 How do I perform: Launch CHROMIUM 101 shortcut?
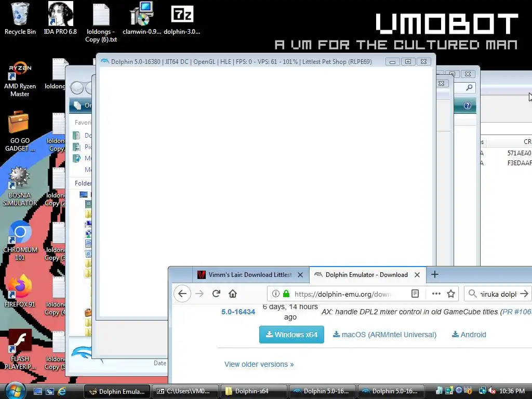click(x=20, y=241)
